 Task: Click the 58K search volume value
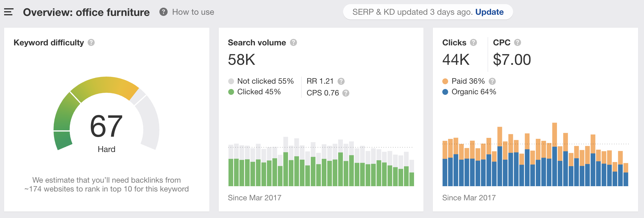pyautogui.click(x=242, y=60)
